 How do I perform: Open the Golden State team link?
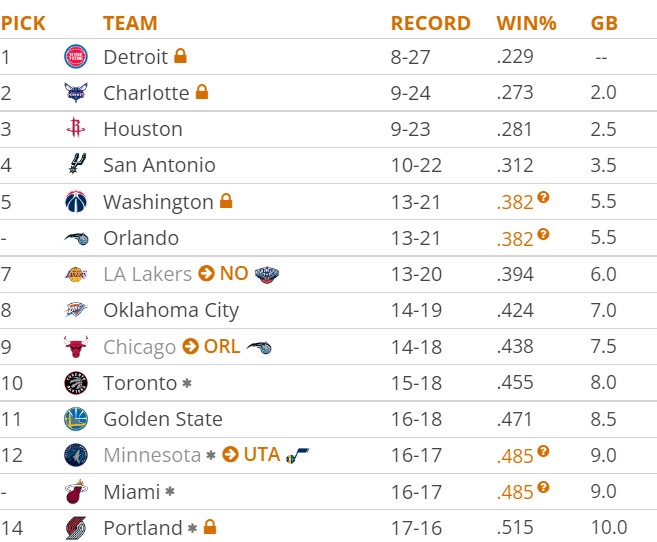pyautogui.click(x=163, y=419)
